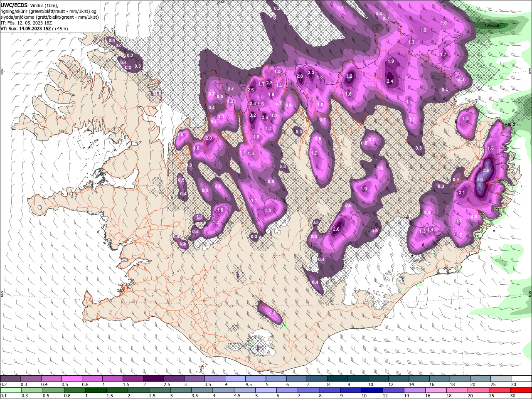This screenshot has width=532, height=399.
Task: Click the 0.1 label in rain legend
Action: 3,396
